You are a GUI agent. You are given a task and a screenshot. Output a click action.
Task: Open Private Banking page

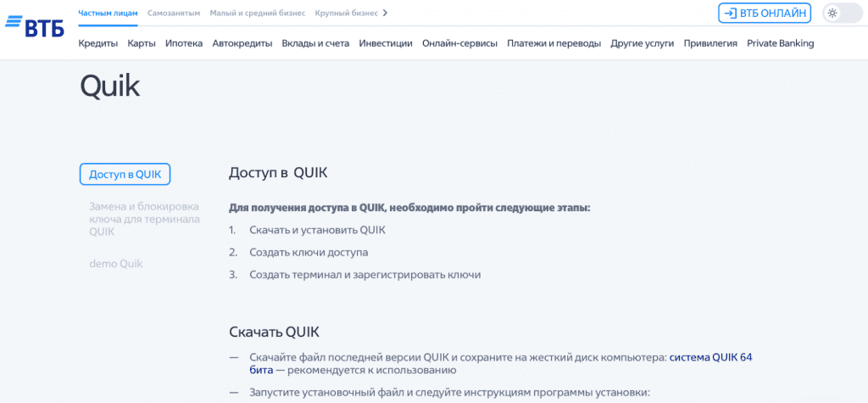tap(780, 43)
